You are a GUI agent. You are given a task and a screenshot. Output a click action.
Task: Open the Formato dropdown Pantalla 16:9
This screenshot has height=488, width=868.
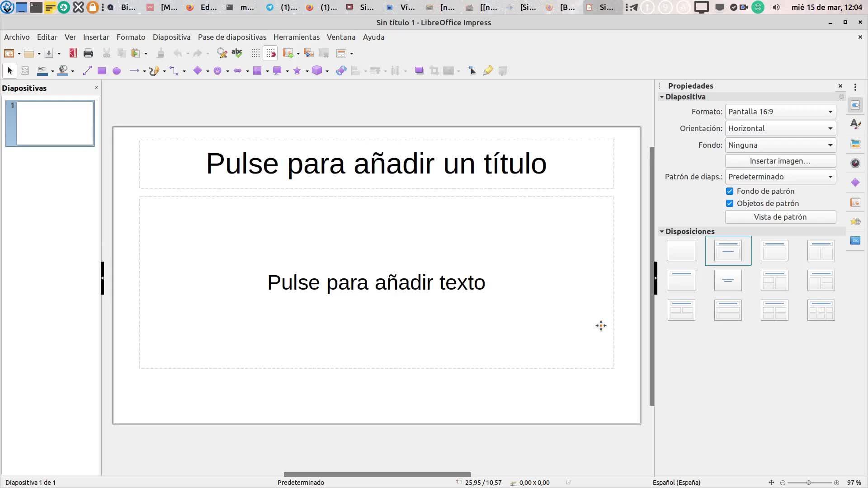pyautogui.click(x=780, y=112)
